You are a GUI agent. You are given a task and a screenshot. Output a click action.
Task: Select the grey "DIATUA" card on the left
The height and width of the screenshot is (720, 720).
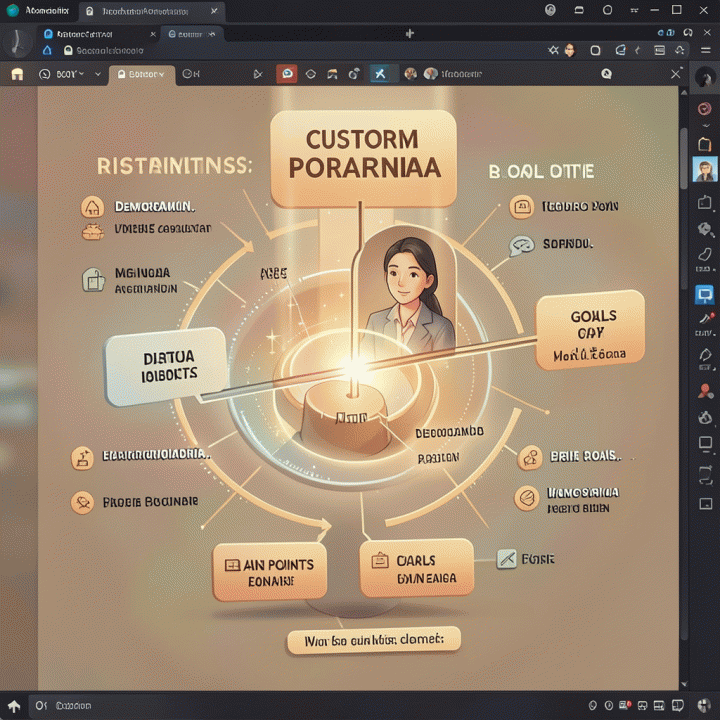point(166,366)
